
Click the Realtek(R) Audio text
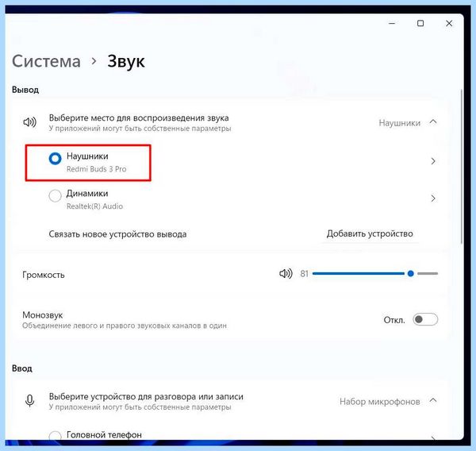point(94,206)
